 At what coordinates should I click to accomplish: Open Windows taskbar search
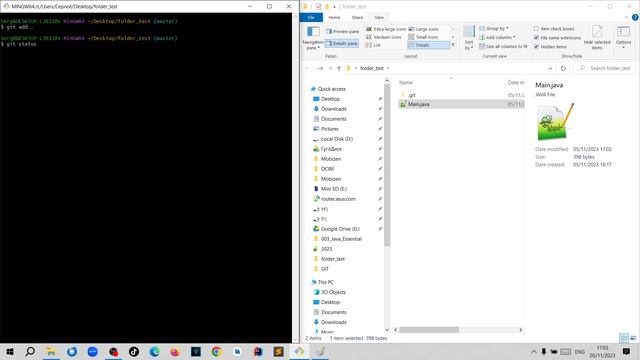click(x=30, y=351)
